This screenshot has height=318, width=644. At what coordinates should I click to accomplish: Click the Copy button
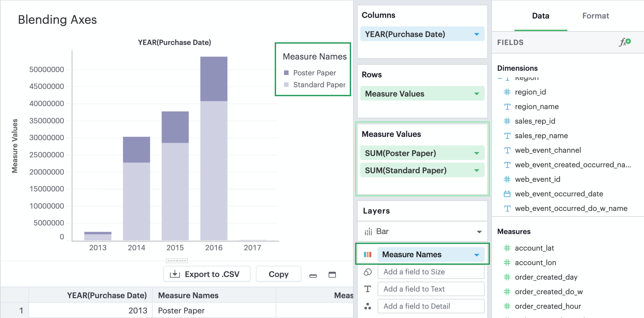point(279,274)
